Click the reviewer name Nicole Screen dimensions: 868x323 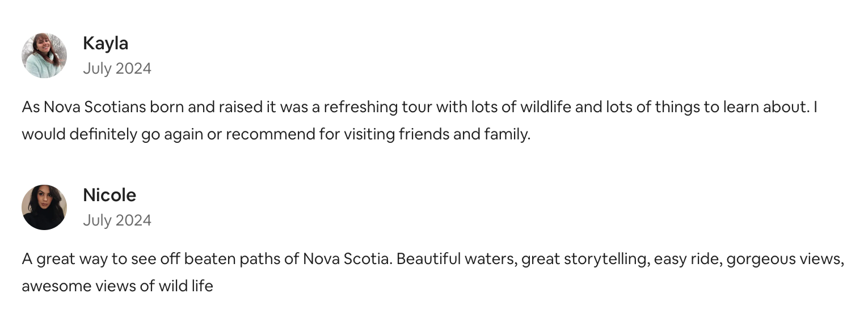pos(109,195)
